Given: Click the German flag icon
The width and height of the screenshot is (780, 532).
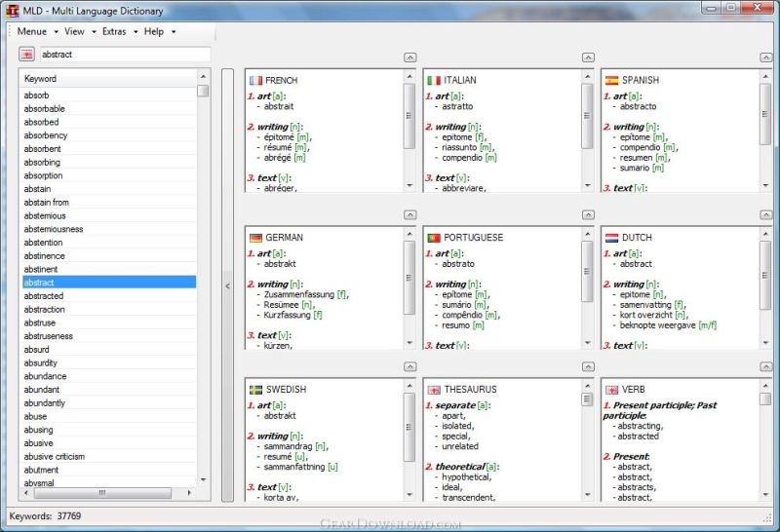Looking at the screenshot, I should pyautogui.click(x=255, y=238).
